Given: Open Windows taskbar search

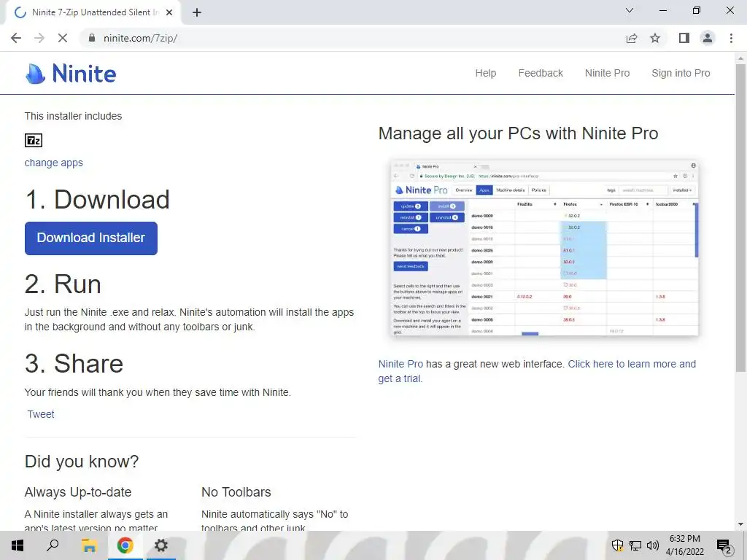Looking at the screenshot, I should point(53,545).
